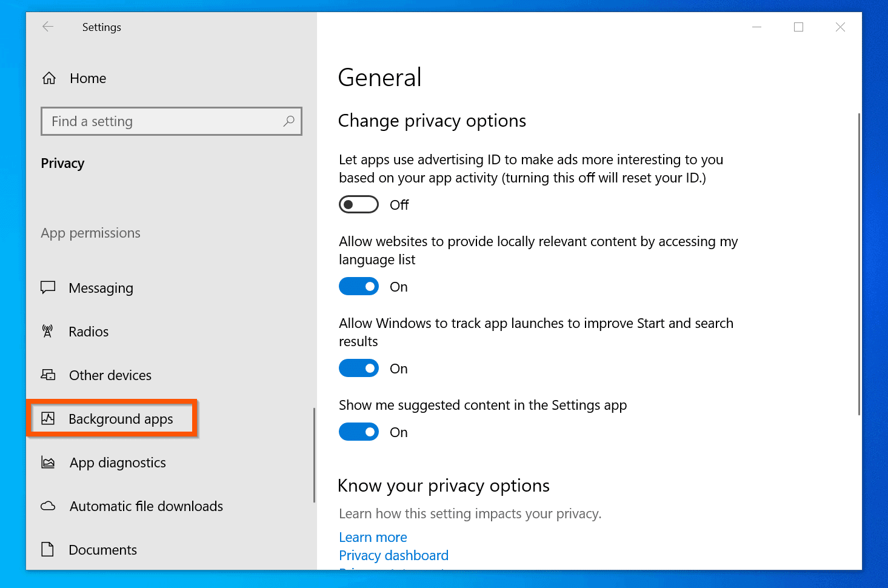888x588 pixels.
Task: Go back with the Settings back arrow
Action: 48,27
